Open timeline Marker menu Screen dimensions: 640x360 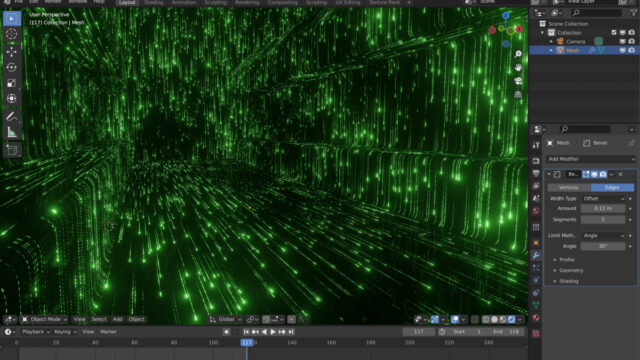coord(109,332)
